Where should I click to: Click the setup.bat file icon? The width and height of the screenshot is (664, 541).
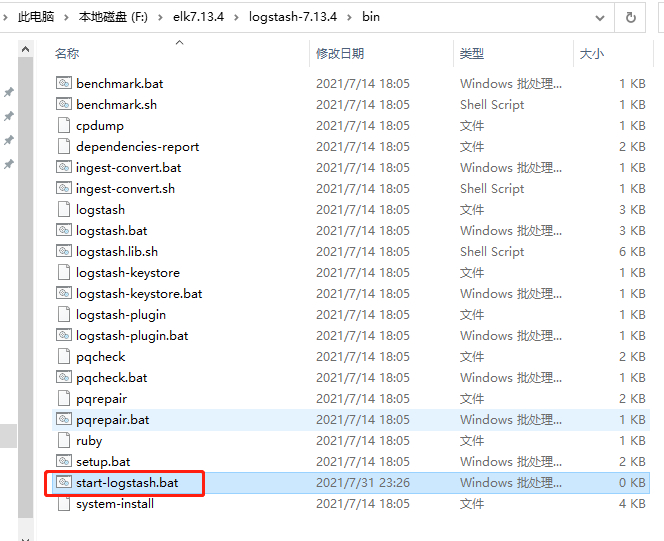coord(64,461)
